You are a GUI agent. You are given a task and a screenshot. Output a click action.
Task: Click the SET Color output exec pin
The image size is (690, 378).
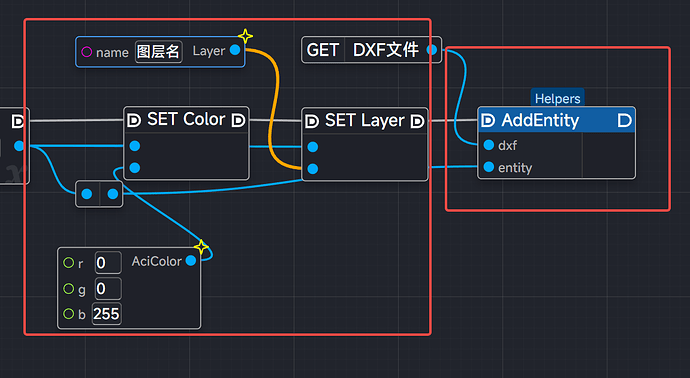tap(238, 120)
